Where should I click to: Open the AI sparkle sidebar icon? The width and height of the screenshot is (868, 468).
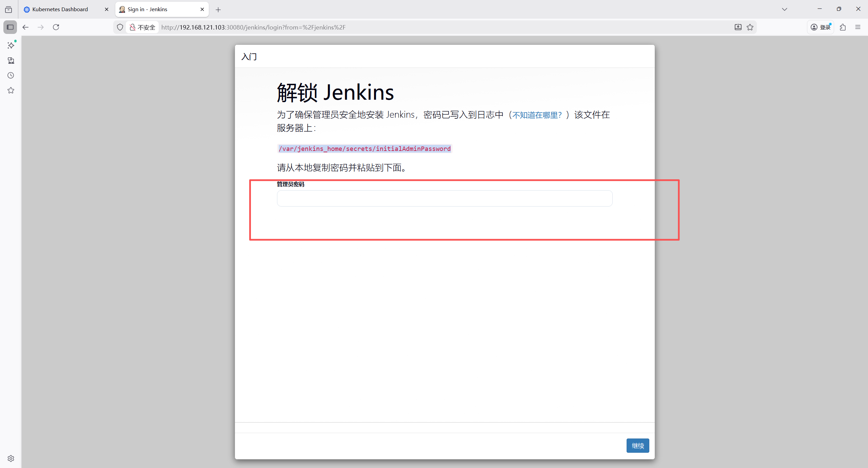coord(11,45)
